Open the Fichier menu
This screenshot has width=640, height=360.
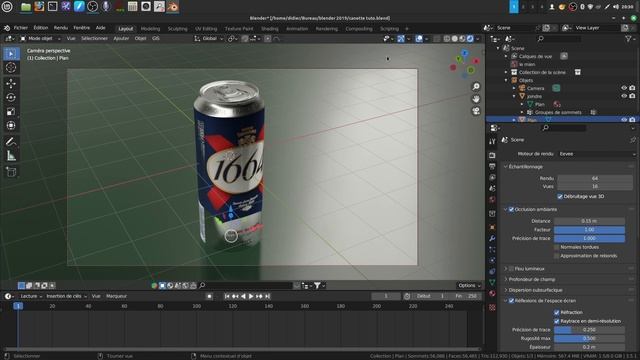click(x=21, y=28)
